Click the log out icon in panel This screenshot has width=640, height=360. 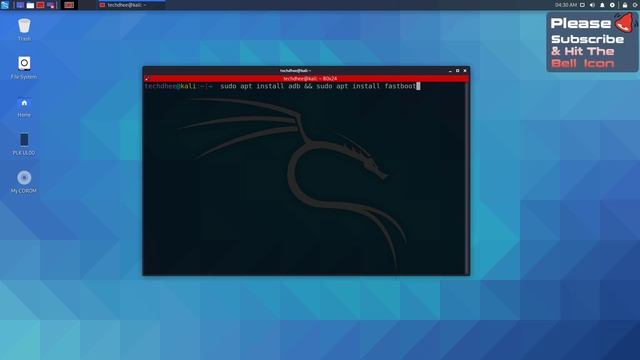point(636,5)
